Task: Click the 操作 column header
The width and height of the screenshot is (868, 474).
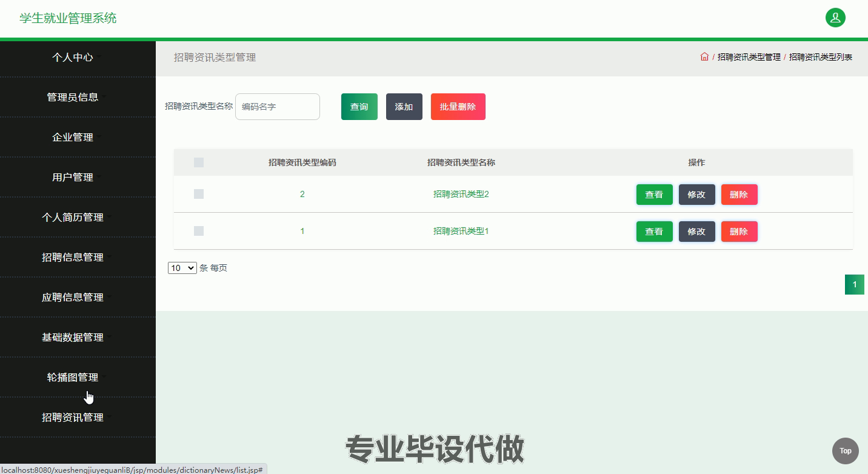Action: [697, 162]
